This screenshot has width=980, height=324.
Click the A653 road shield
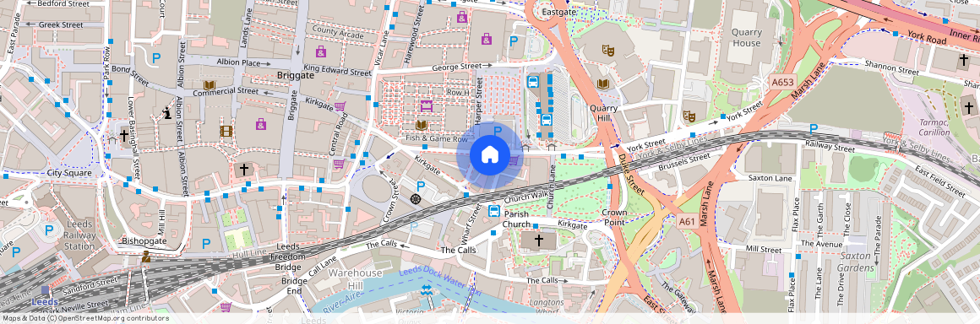781,82
